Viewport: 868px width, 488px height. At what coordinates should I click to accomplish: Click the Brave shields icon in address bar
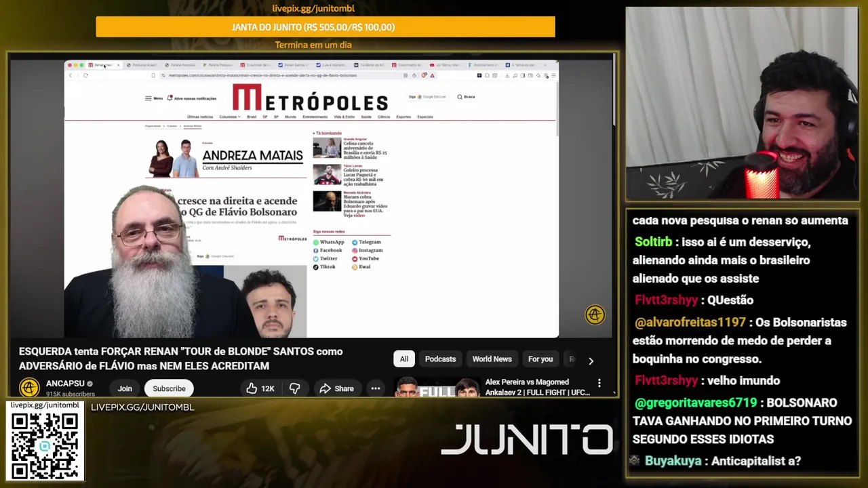[x=424, y=75]
